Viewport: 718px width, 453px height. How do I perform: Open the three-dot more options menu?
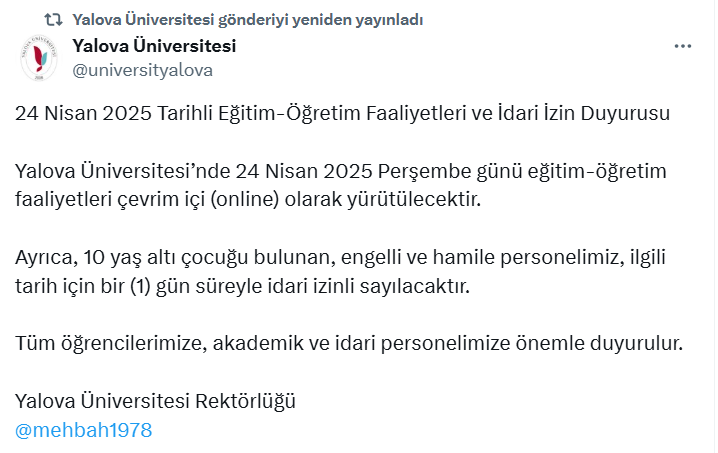[x=683, y=46]
